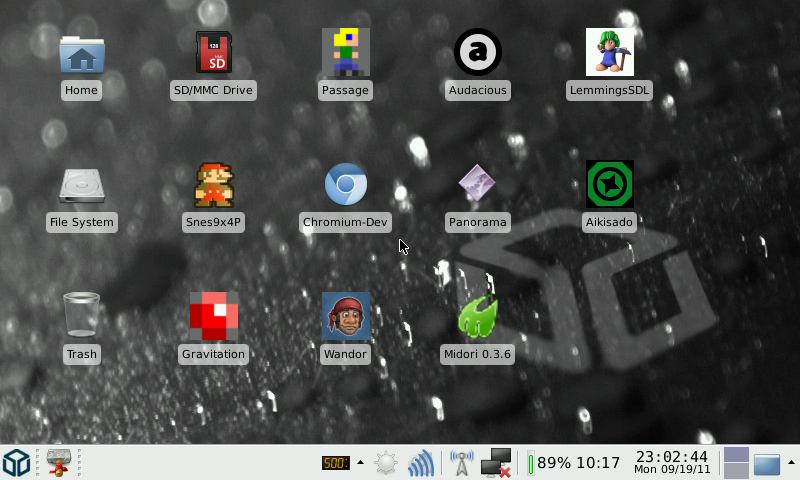Expand the arrow at the panel's far right
Screen dimensions: 800x480
pos(791,462)
